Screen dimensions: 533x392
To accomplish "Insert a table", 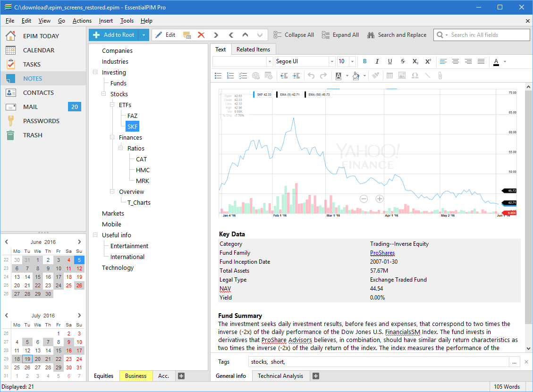I will coord(390,76).
